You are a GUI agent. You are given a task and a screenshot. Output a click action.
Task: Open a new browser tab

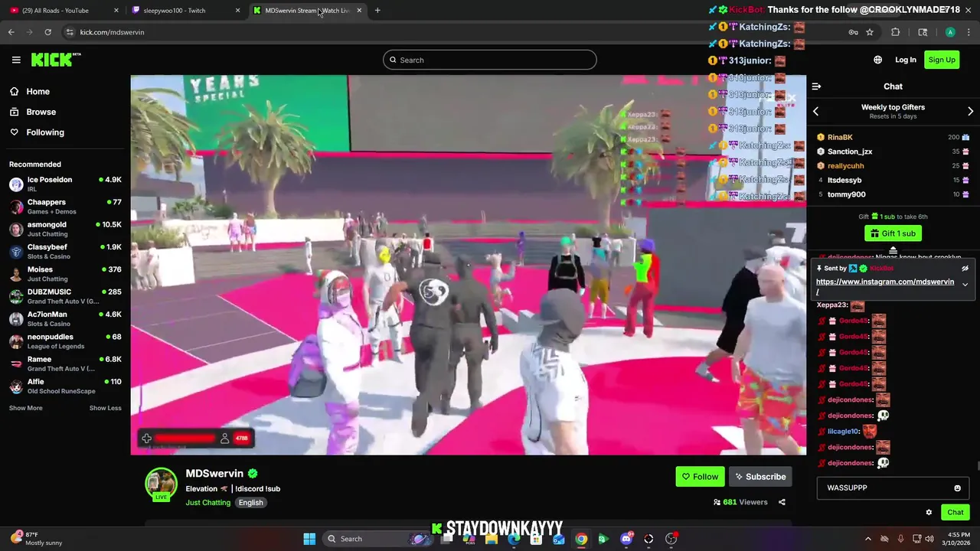click(377, 11)
